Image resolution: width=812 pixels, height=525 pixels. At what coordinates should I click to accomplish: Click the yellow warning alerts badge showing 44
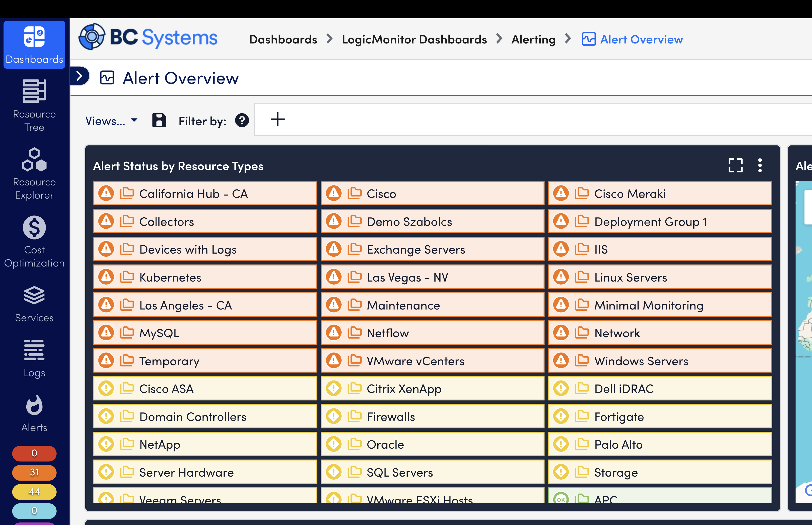pyautogui.click(x=34, y=492)
